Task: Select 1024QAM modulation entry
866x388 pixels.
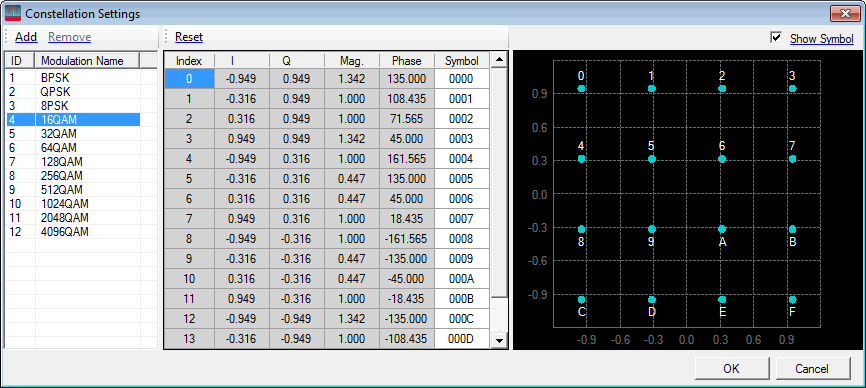Action: click(72, 204)
